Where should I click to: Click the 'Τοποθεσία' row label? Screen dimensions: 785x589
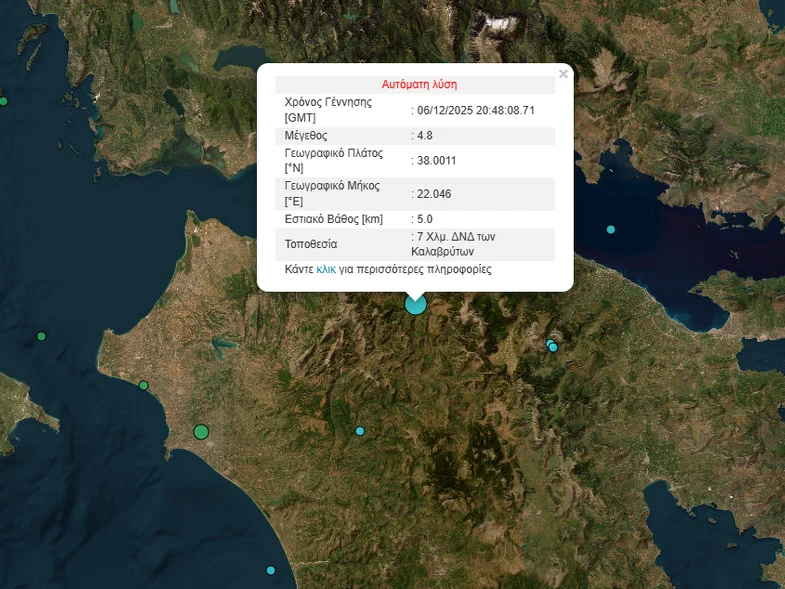click(311, 244)
